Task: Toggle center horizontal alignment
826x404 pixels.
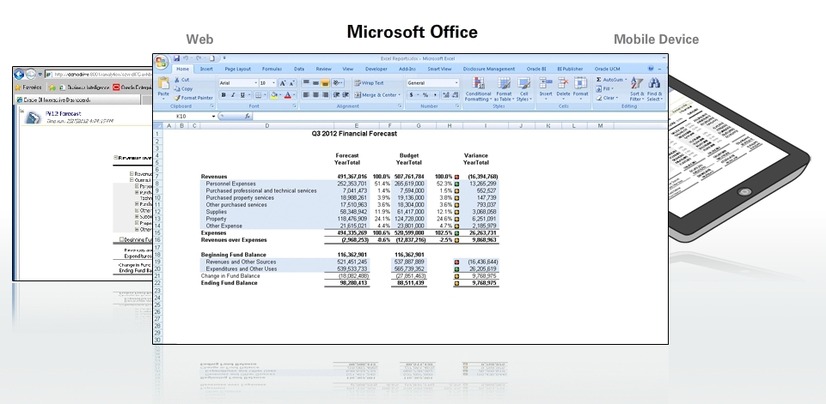Action: [316, 95]
